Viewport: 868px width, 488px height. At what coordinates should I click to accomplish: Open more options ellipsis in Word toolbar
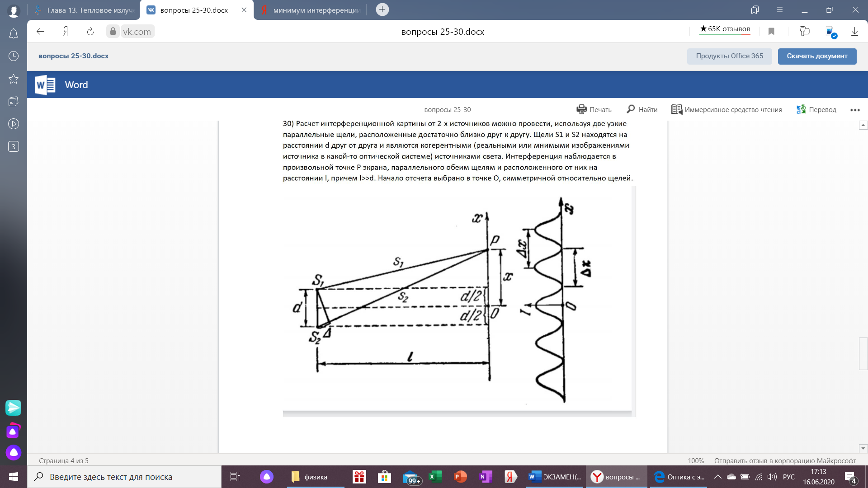[854, 110]
